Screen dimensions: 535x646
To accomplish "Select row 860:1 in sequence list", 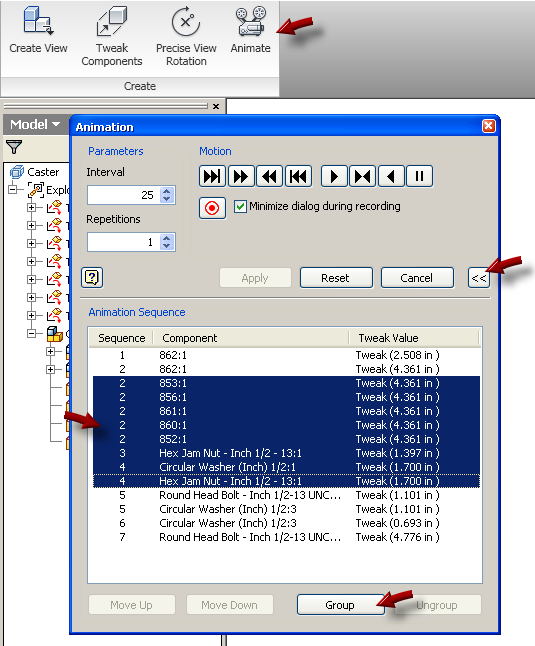I will 285,425.
